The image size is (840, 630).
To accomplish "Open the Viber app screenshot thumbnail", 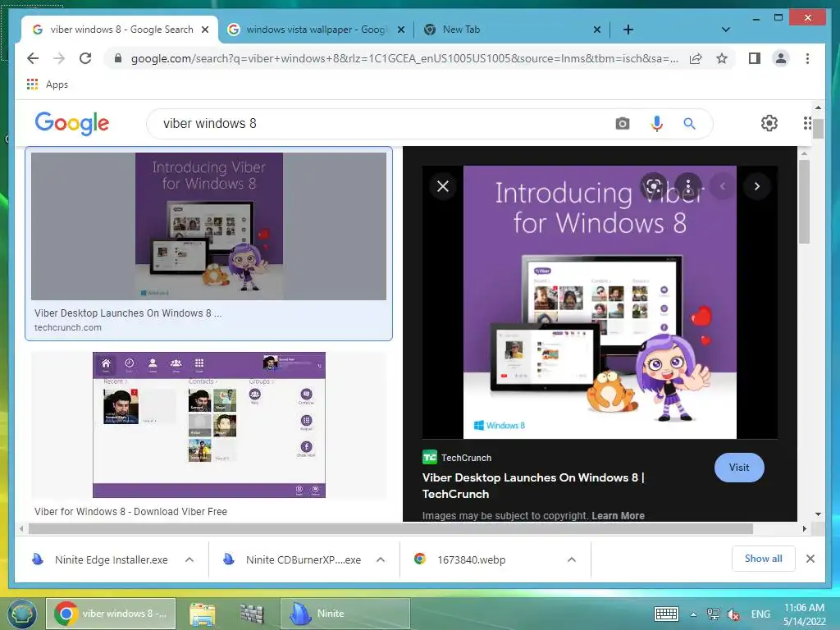I will tap(209, 425).
